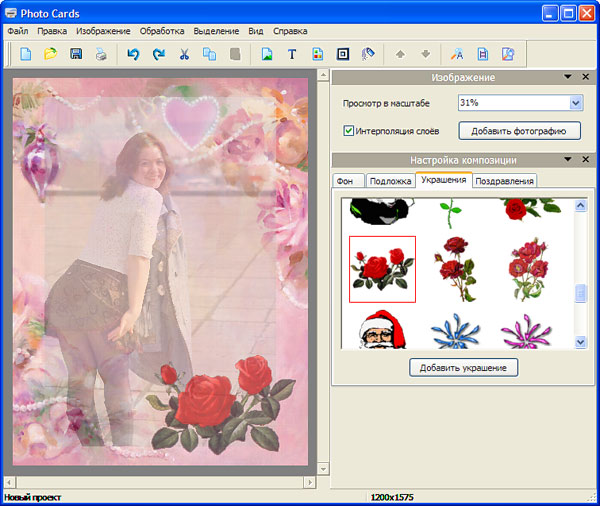Add text using the T icon

[292, 54]
